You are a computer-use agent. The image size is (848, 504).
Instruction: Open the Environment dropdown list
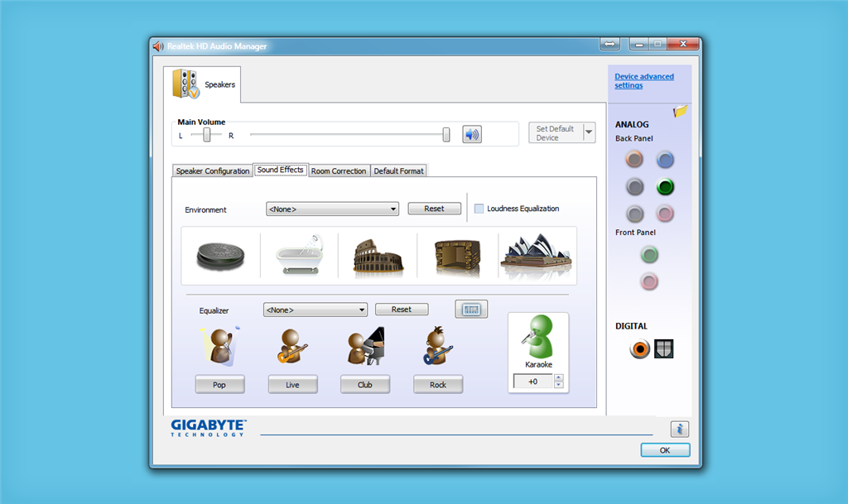pos(332,209)
